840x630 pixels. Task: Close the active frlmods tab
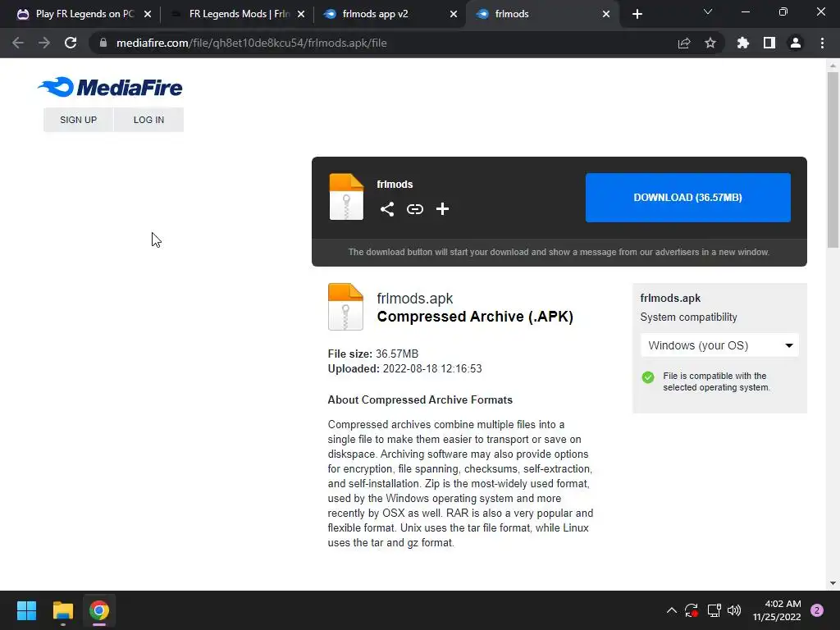click(606, 14)
